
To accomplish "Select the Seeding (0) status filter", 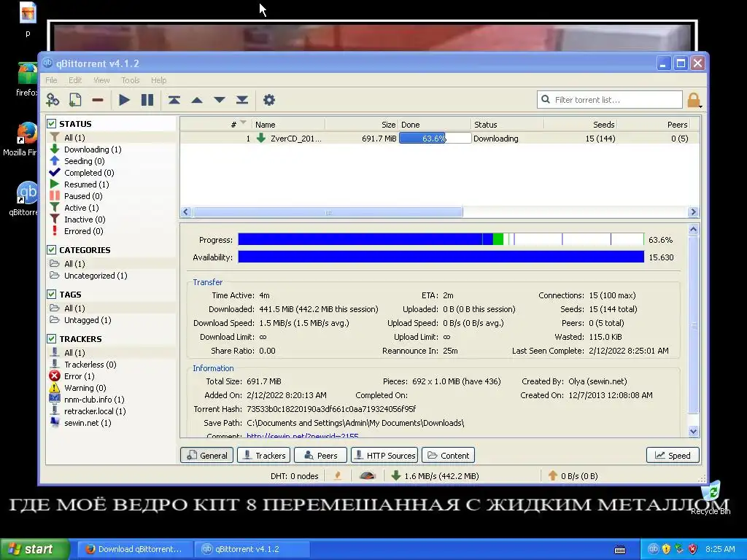I will [x=84, y=161].
